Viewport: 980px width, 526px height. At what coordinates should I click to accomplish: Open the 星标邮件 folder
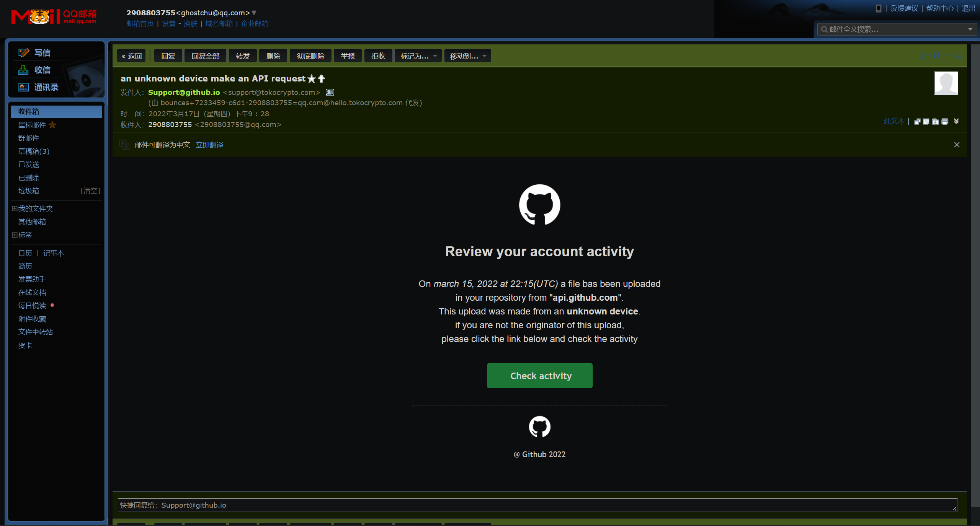pos(32,125)
